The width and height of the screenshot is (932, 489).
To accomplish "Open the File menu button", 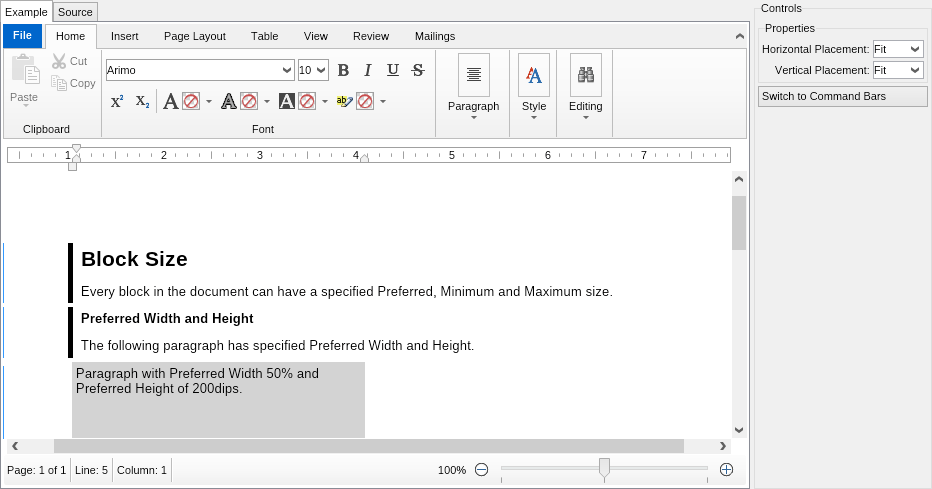I will click(22, 36).
